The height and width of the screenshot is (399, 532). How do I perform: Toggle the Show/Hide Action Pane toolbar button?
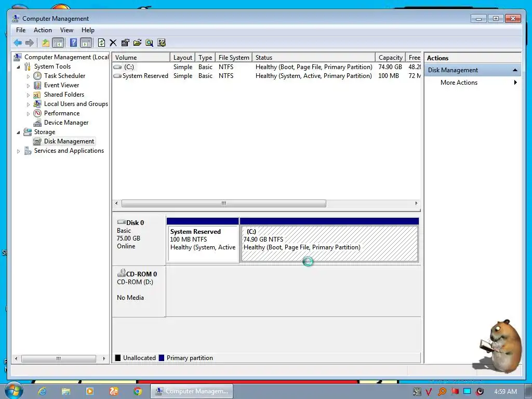coord(86,43)
